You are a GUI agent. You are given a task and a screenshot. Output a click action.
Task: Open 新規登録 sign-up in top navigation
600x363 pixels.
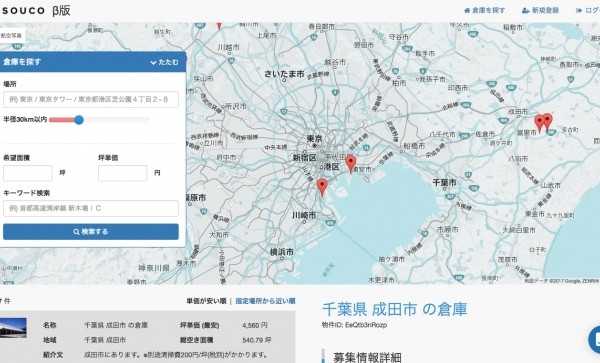(540, 10)
